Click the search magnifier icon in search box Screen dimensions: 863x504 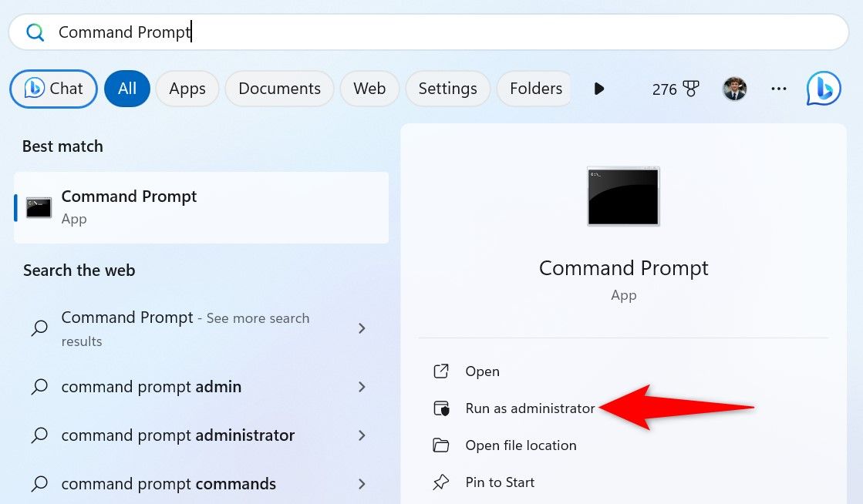click(35, 32)
